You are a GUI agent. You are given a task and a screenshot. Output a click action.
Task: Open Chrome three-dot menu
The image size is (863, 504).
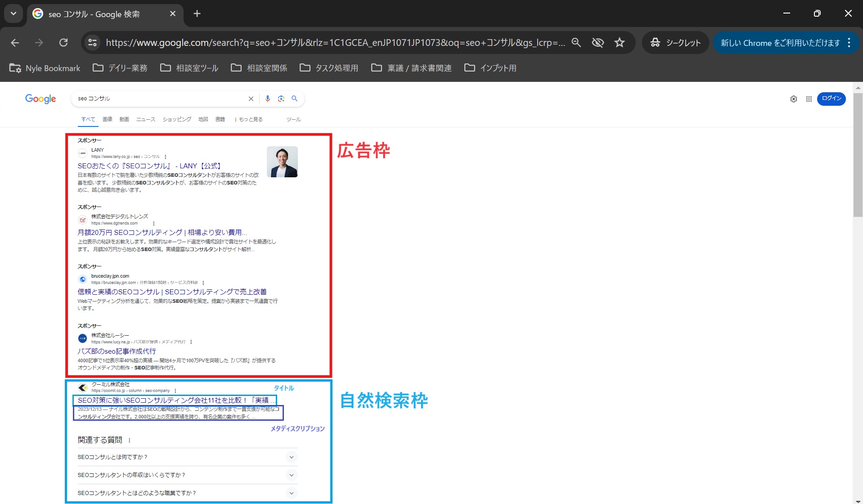pos(849,43)
